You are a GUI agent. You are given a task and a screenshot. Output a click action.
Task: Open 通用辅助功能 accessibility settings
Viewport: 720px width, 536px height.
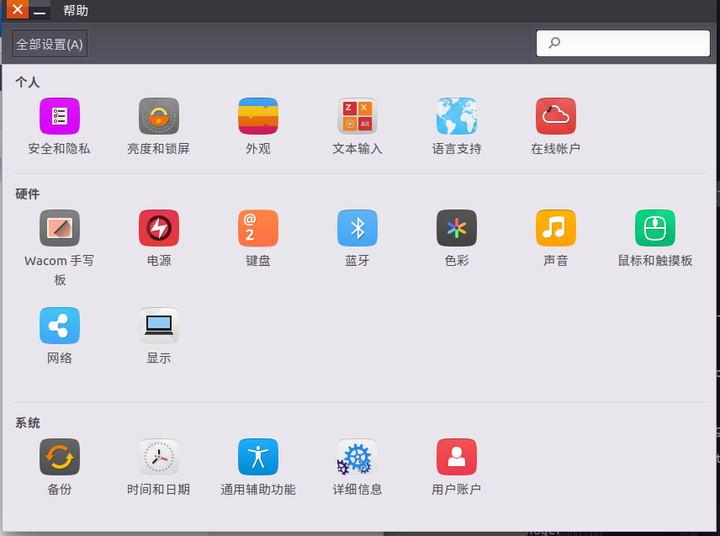click(258, 457)
